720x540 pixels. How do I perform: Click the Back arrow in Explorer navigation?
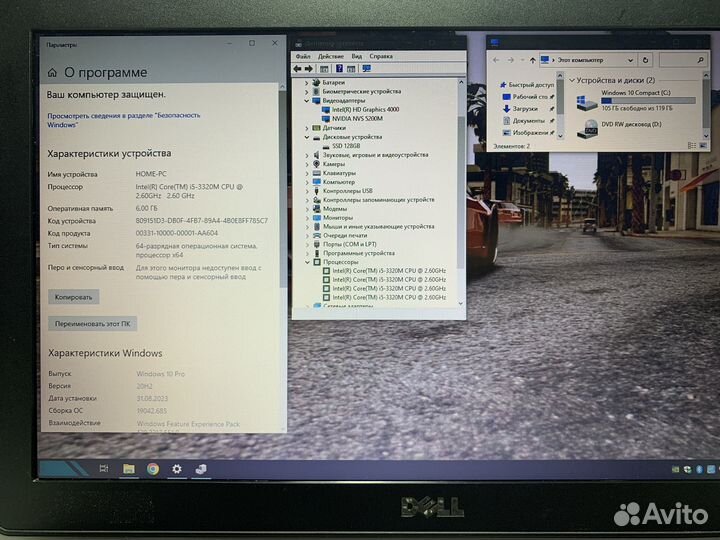pos(496,60)
